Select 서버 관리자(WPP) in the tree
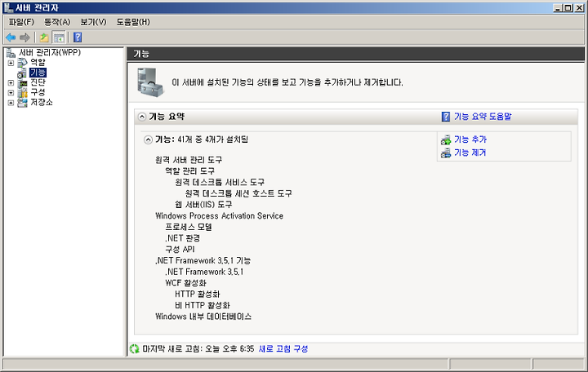 (x=50, y=52)
